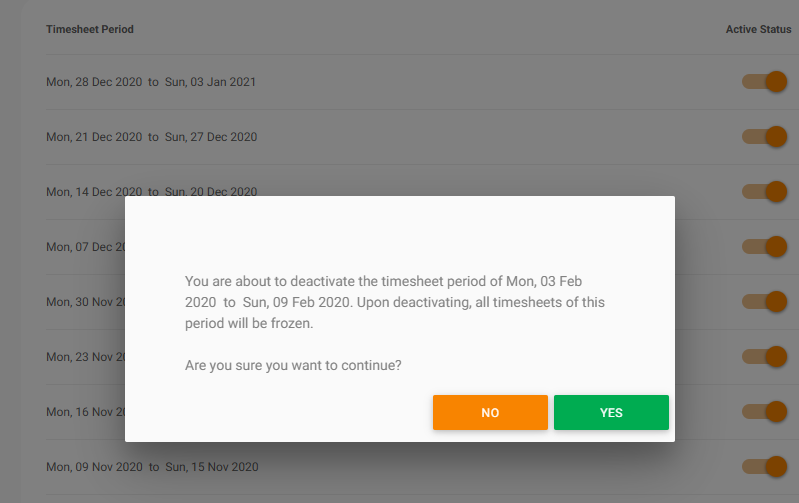Viewport: 799px width, 503px height.
Task: Select the Mon, 21 Dec 2020 period row text
Action: coord(152,137)
